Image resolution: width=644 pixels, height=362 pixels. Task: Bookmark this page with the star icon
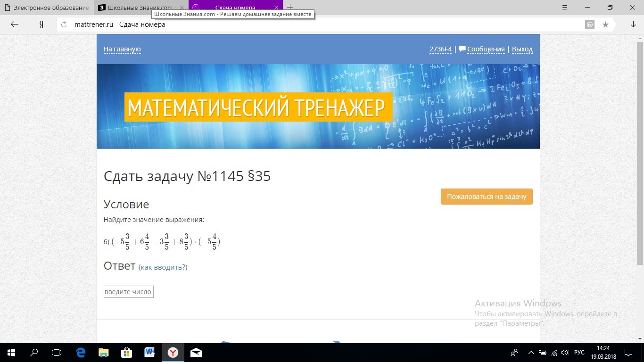[x=606, y=25]
